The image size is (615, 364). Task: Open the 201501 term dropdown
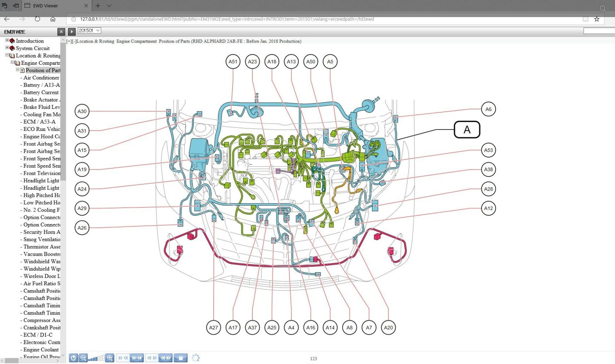[x=89, y=31]
